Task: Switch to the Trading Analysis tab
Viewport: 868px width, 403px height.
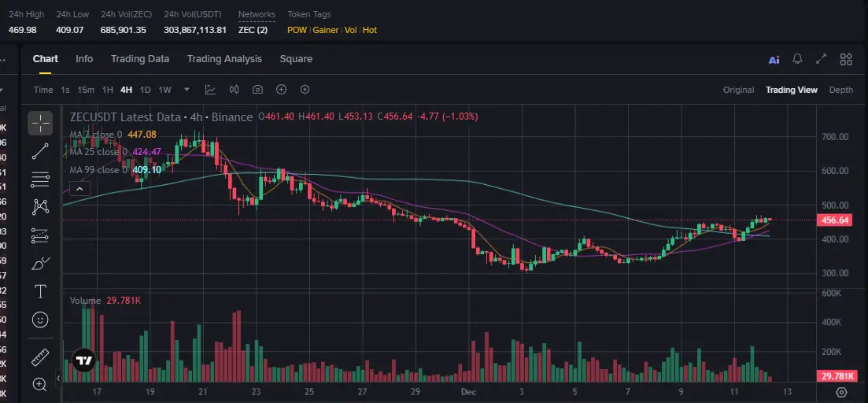Action: [224, 59]
